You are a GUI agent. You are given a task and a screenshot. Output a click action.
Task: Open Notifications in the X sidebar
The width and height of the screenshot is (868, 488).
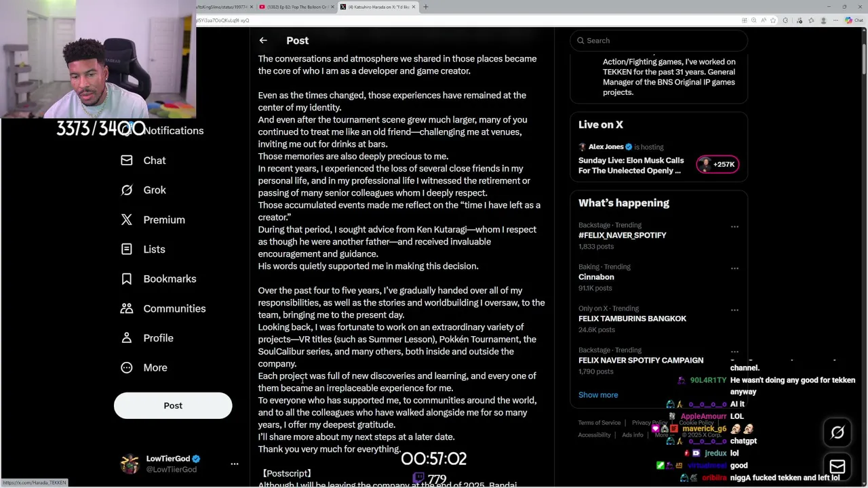(173, 131)
